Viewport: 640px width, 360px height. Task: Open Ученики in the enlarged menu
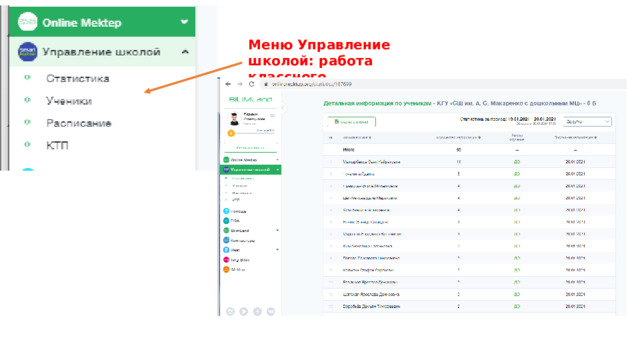point(69,101)
